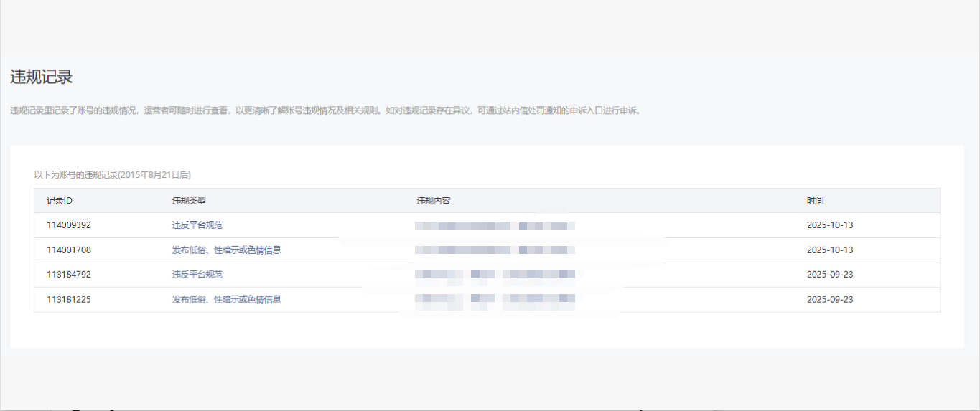Click the 记录ID column header

coord(60,201)
